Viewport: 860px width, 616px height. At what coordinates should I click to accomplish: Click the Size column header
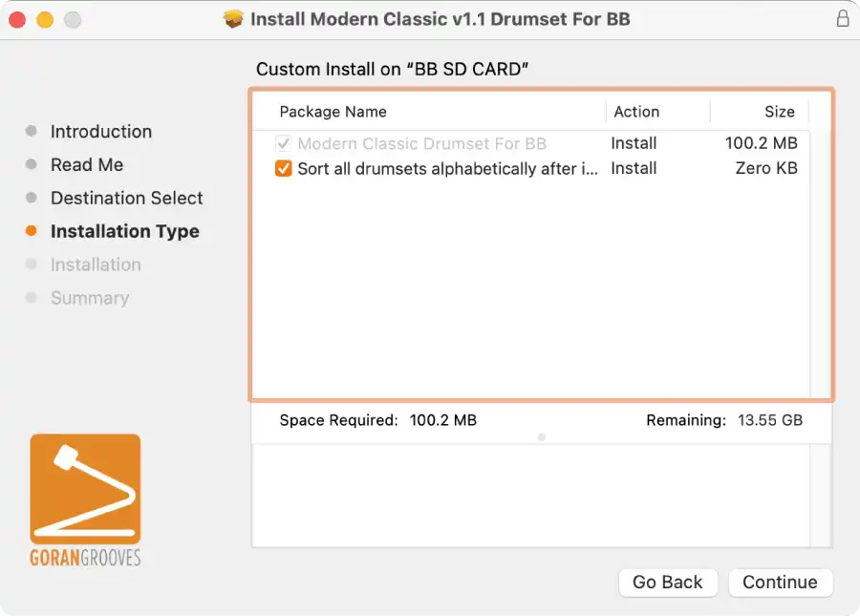click(x=780, y=112)
